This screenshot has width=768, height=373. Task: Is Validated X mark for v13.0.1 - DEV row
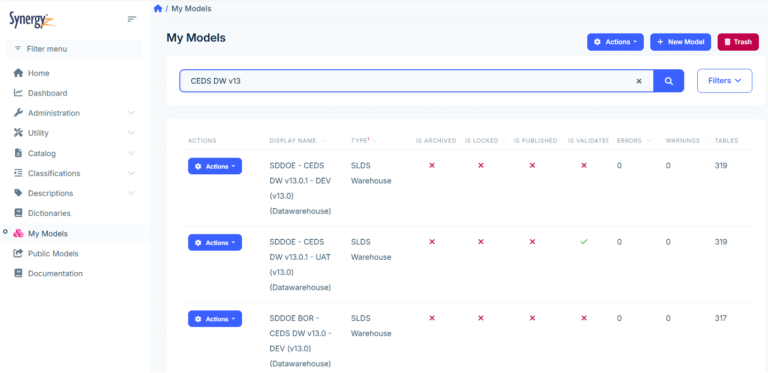pyautogui.click(x=584, y=166)
